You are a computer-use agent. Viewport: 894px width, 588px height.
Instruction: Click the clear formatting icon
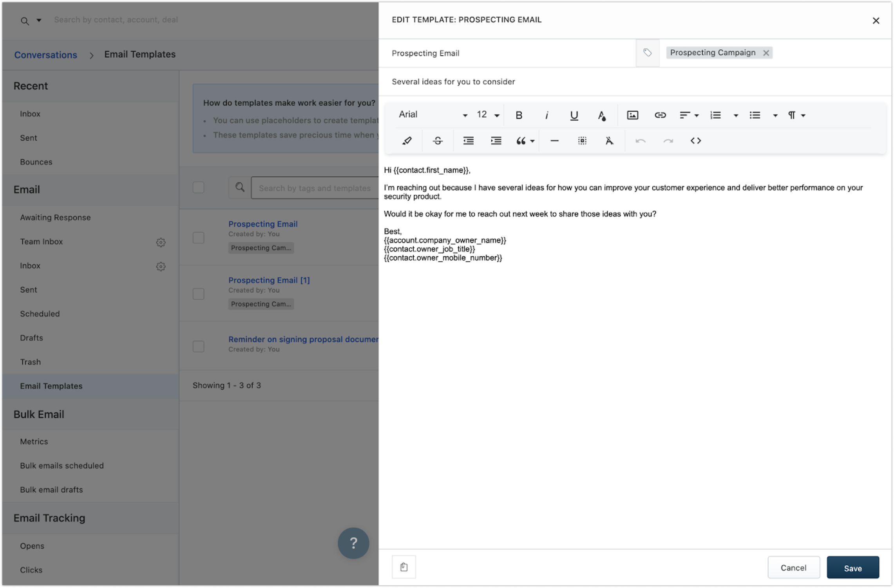pos(609,141)
